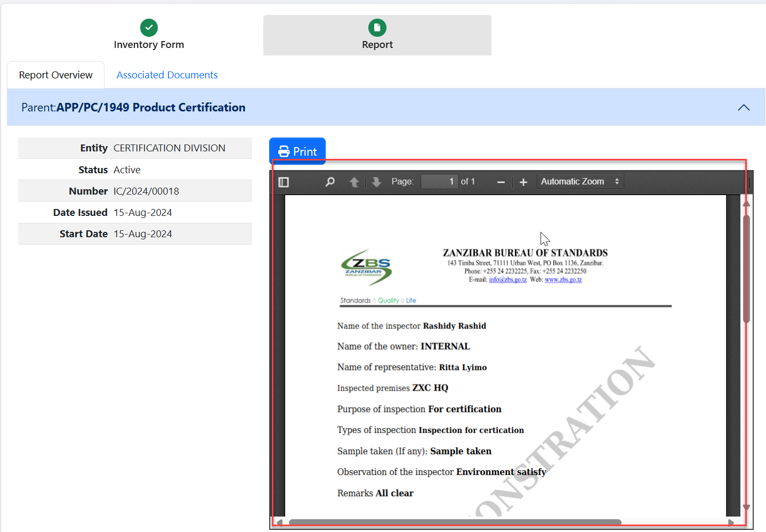This screenshot has height=532, width=766.
Task: Open the Automatic Zoom dropdown
Action: tap(580, 182)
